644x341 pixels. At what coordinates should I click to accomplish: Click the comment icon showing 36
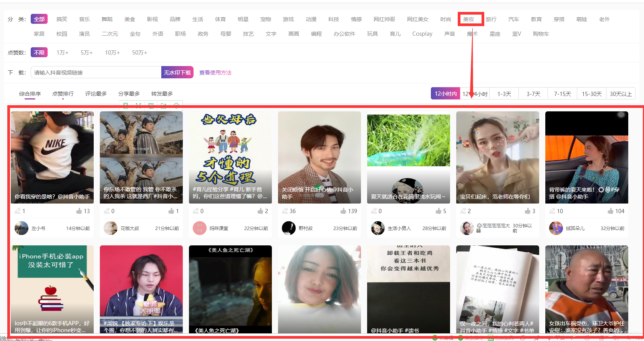tap(285, 211)
